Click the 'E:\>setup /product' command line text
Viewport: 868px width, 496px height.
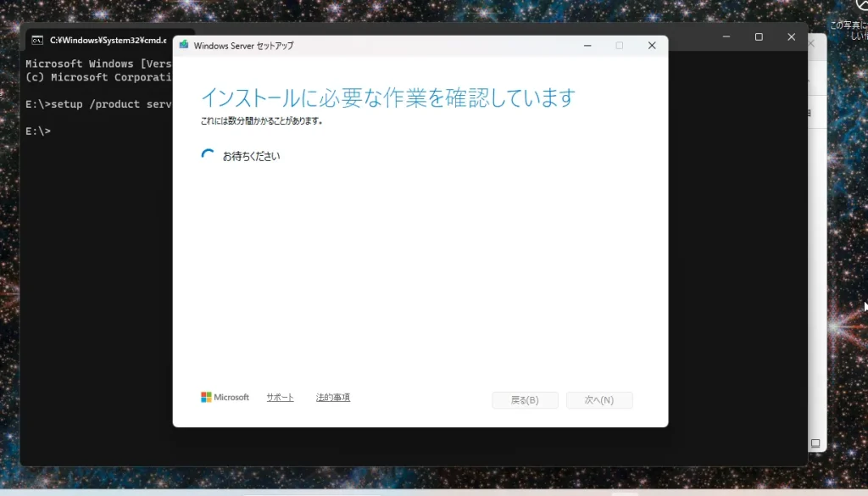pyautogui.click(x=98, y=104)
